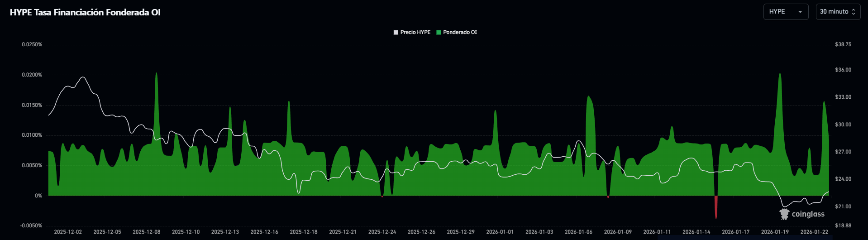
Task: Hide the Ponderado OI series via legend
Action: click(x=460, y=32)
